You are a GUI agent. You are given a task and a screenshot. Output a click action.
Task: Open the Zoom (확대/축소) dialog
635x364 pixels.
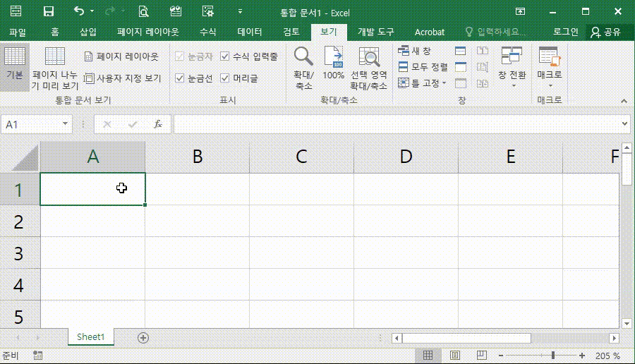(x=303, y=68)
